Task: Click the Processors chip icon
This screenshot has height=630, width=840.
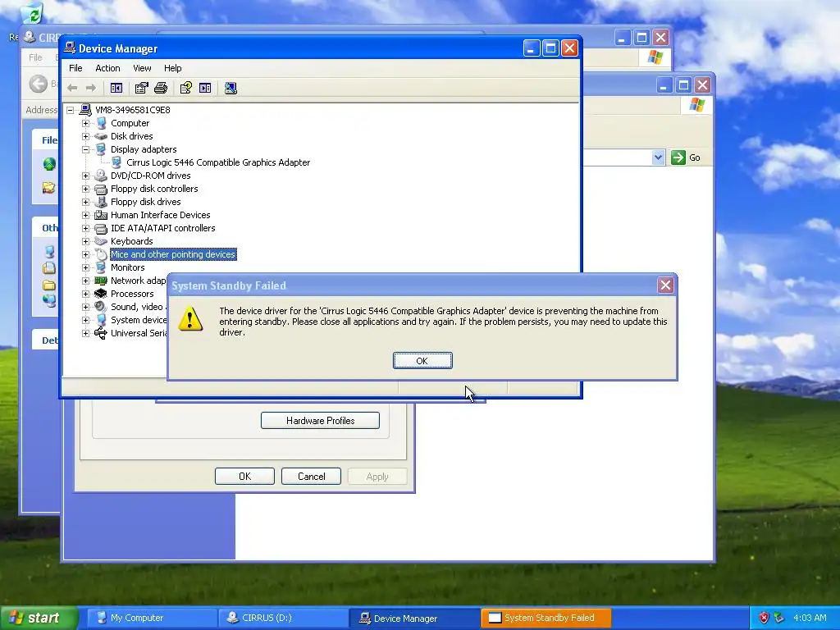Action: (x=101, y=294)
